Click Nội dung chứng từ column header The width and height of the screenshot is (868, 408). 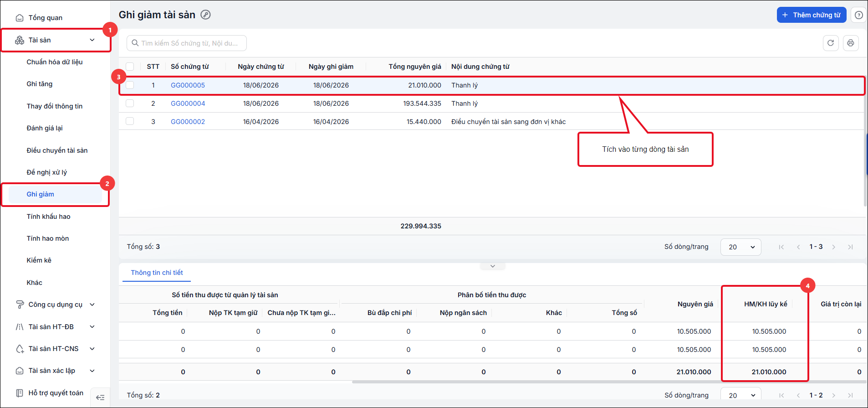pos(480,67)
